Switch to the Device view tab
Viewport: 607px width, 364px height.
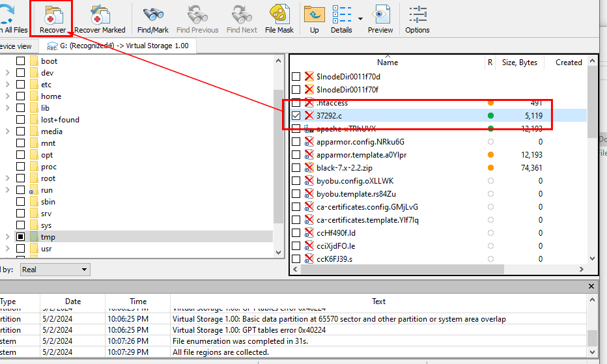click(x=16, y=46)
